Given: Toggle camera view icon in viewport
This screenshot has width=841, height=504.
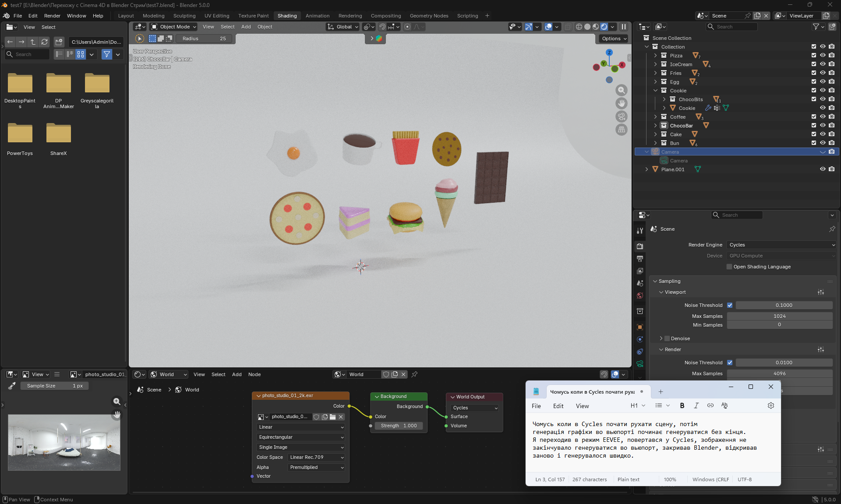Looking at the screenshot, I should [621, 116].
